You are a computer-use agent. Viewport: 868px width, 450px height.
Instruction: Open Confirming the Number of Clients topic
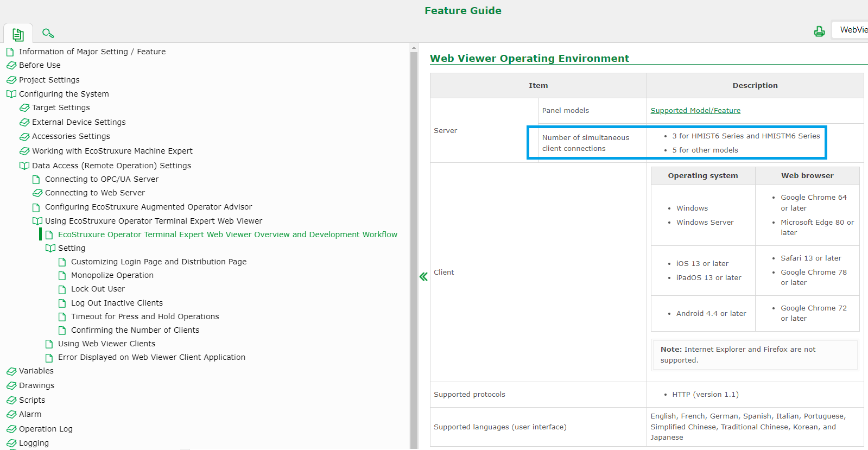coord(135,330)
